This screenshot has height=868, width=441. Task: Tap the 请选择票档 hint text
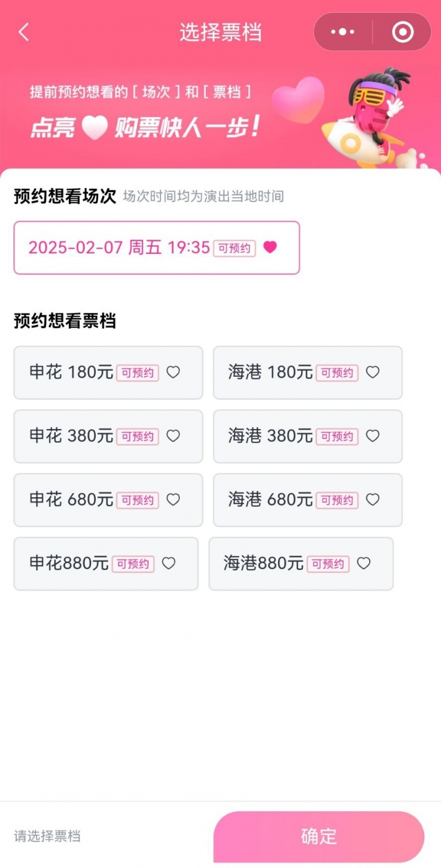coord(47,836)
